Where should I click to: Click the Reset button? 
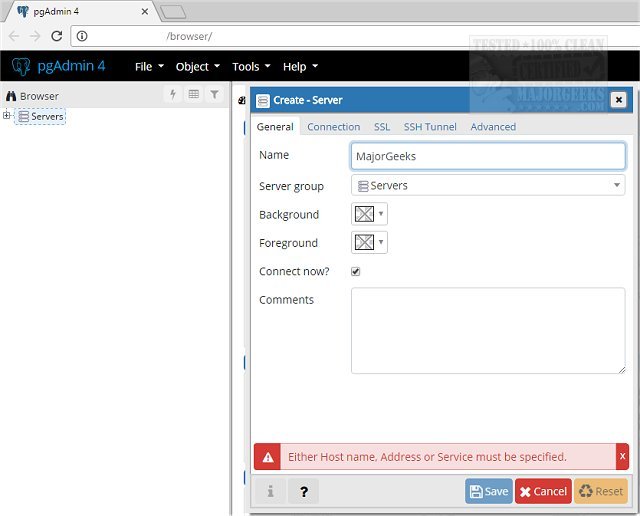click(x=601, y=491)
